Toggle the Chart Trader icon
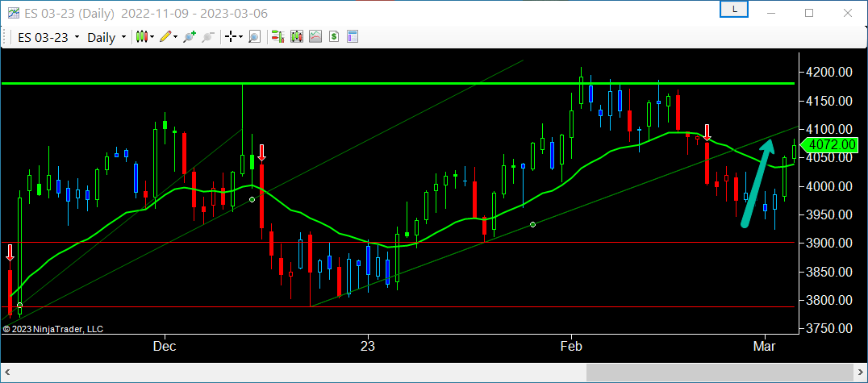The height and width of the screenshot is (383, 868). click(x=278, y=37)
